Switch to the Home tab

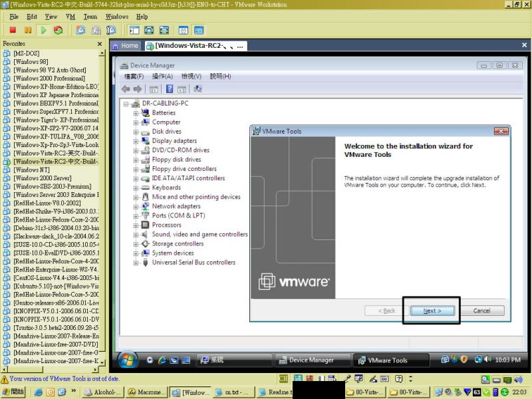[x=125, y=45]
